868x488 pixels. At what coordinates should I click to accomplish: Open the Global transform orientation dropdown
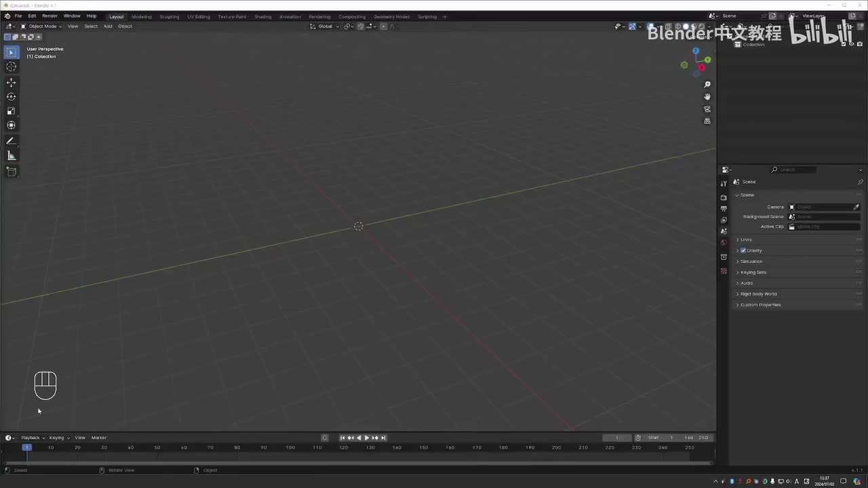[x=324, y=26]
